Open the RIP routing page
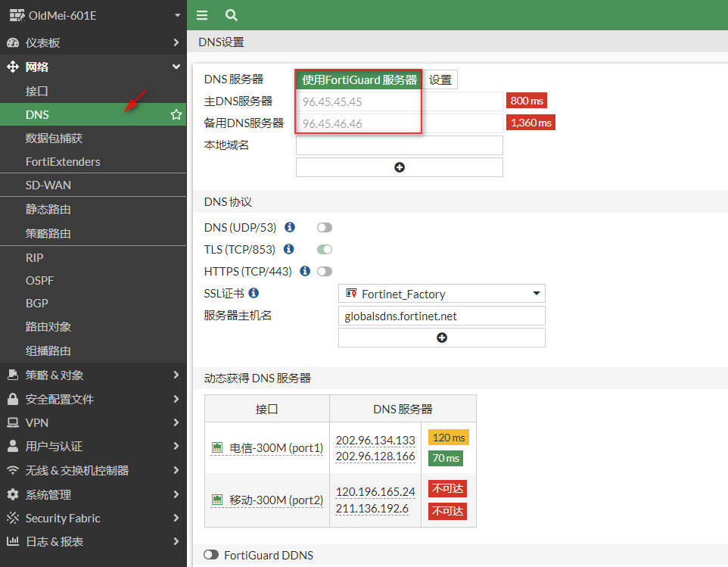728x567 pixels. [x=93, y=257]
